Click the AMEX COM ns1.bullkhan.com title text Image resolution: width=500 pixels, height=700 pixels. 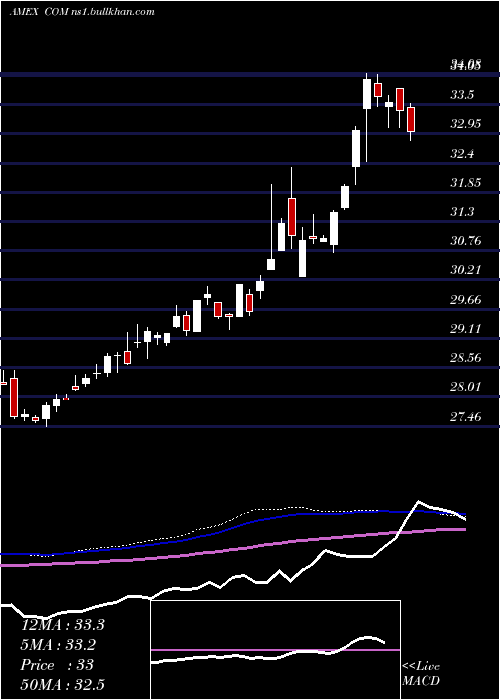click(82, 12)
